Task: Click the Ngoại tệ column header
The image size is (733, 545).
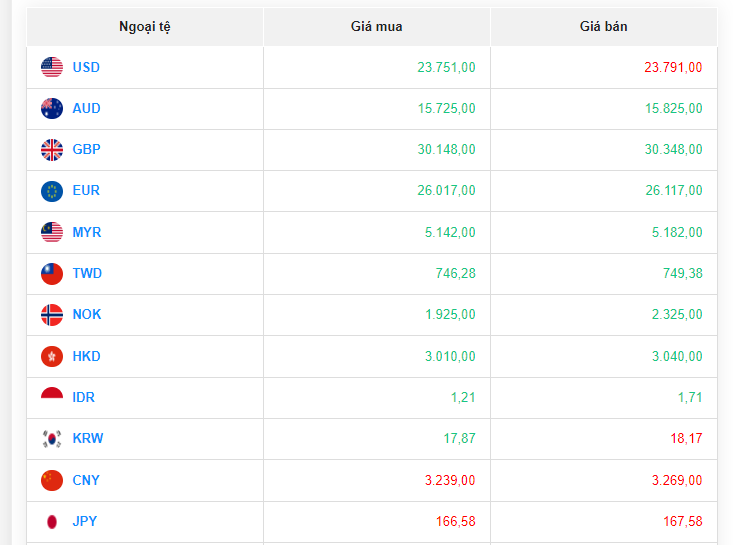Action: (145, 26)
